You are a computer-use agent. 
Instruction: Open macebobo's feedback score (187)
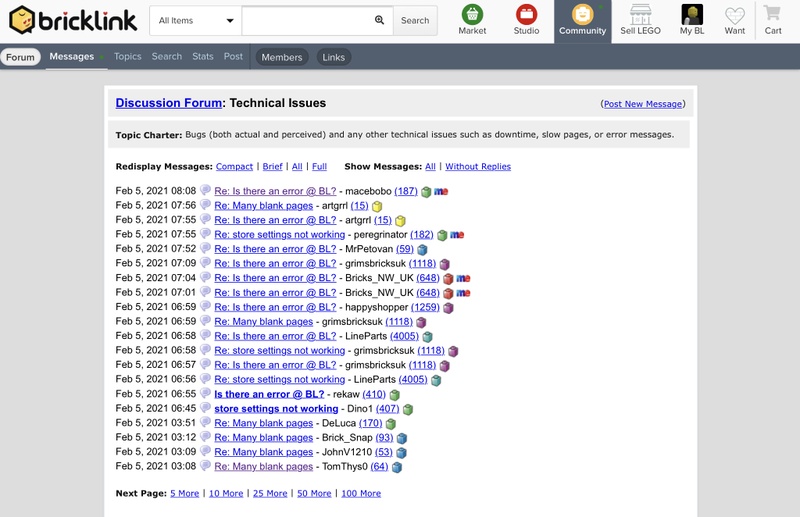tap(406, 191)
